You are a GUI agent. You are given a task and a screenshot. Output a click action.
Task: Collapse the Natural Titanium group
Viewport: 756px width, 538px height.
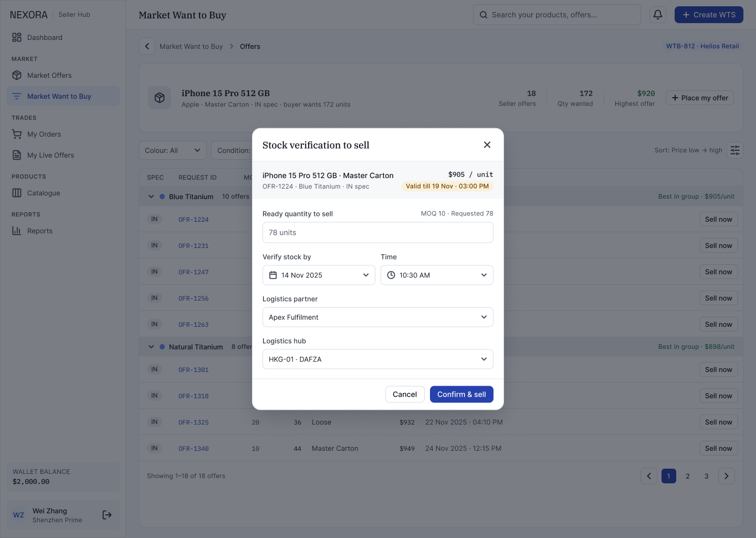tap(151, 347)
